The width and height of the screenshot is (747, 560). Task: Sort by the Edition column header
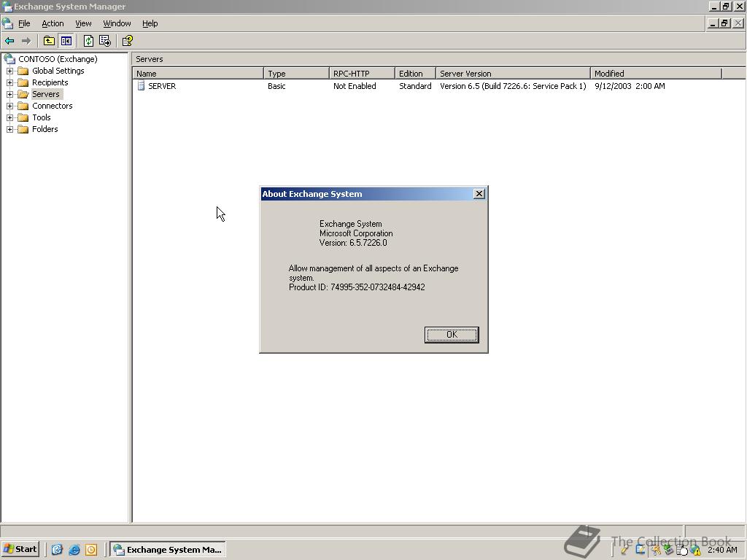pos(415,74)
